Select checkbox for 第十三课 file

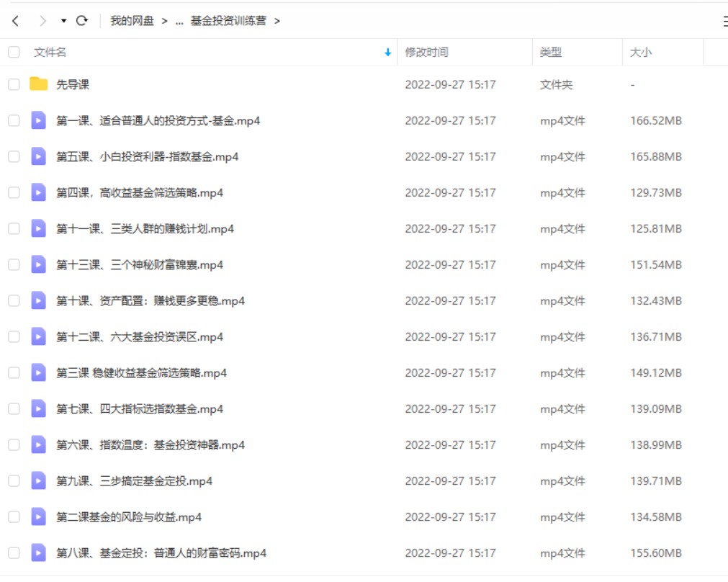tap(14, 265)
